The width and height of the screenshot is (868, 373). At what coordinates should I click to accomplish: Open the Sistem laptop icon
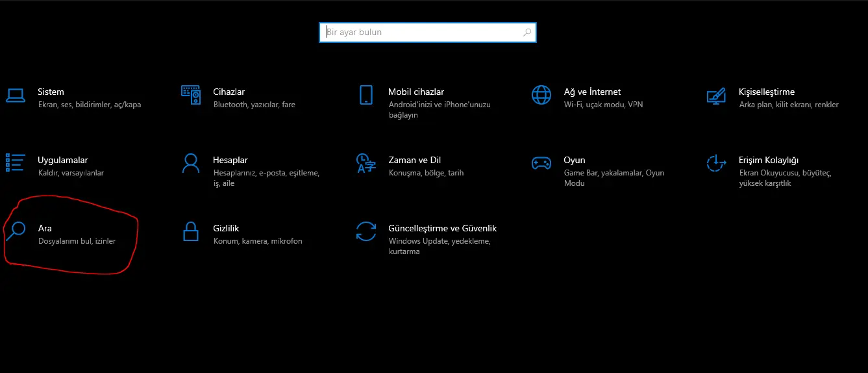click(x=15, y=95)
